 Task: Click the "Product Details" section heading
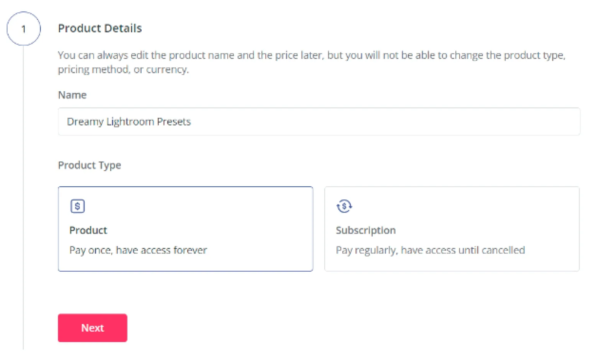click(x=100, y=28)
